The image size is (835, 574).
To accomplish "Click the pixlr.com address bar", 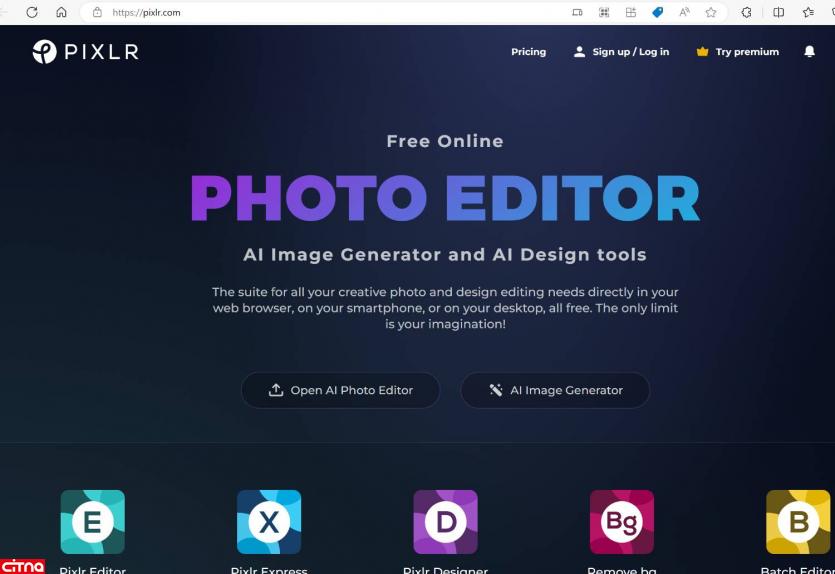I will (x=300, y=12).
